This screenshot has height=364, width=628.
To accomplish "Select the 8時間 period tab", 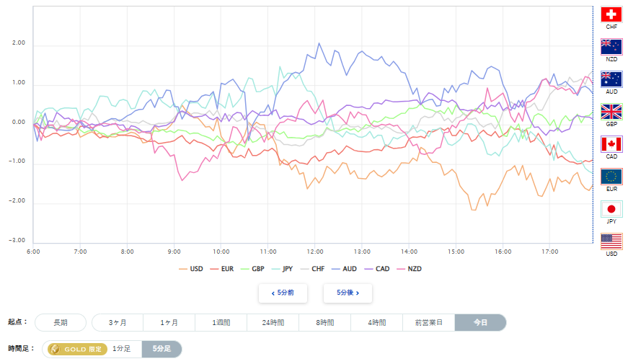I will (x=324, y=322).
